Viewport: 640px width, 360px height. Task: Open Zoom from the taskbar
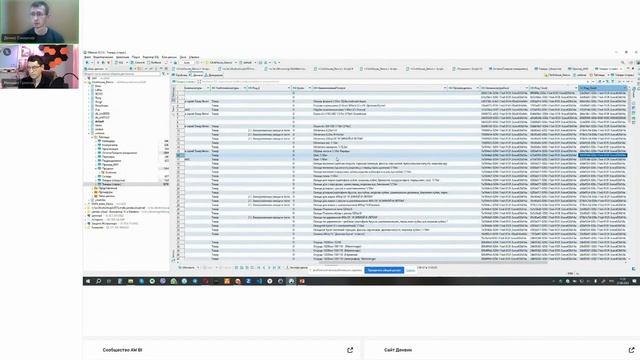tap(248, 281)
